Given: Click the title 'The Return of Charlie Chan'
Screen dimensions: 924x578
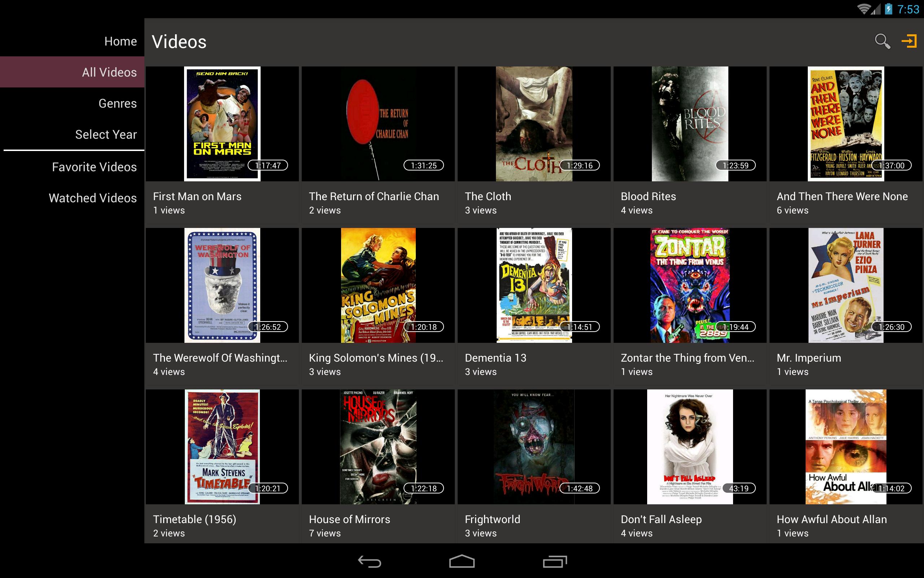Looking at the screenshot, I should click(374, 196).
